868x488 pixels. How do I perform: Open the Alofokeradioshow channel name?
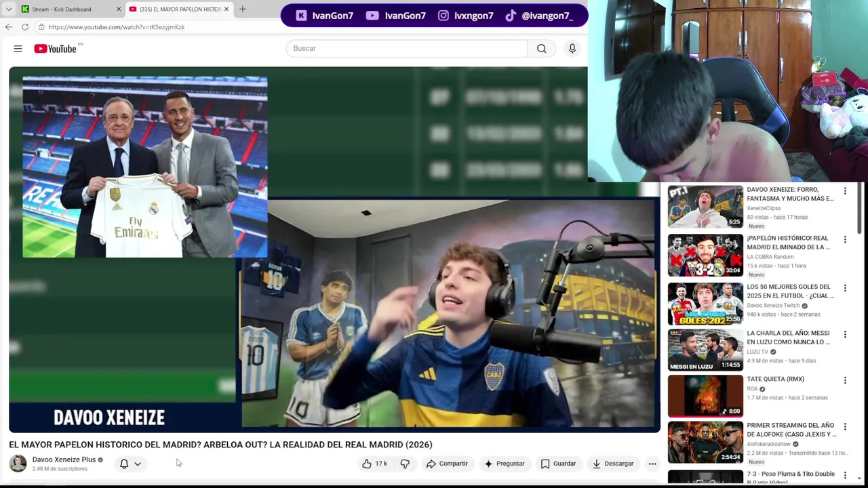[768, 444]
